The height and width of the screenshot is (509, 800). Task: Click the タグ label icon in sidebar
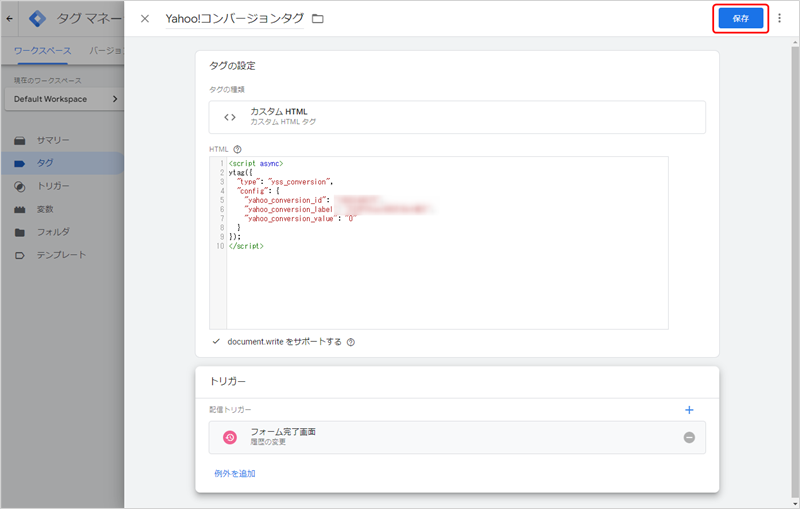click(19, 164)
